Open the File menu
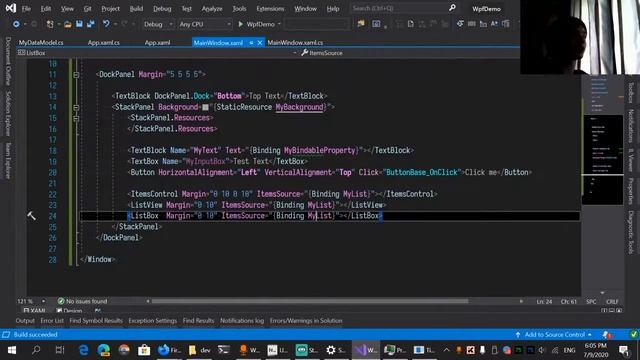The image size is (640, 360). 26,9
